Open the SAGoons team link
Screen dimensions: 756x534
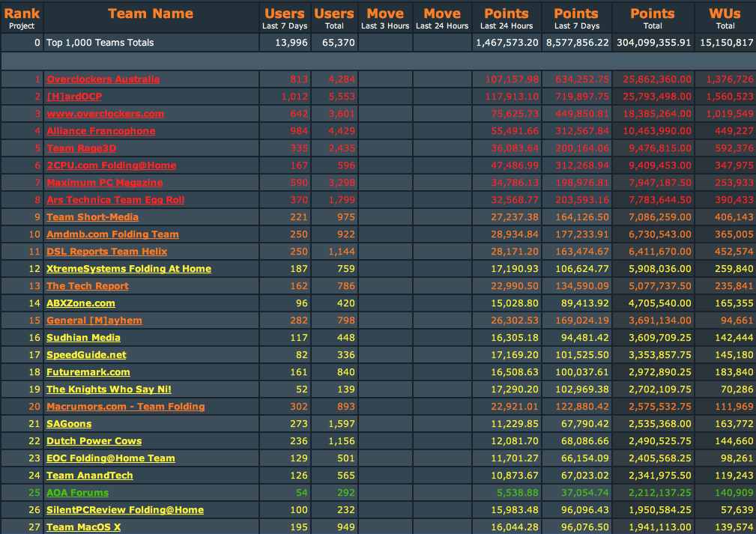click(69, 424)
